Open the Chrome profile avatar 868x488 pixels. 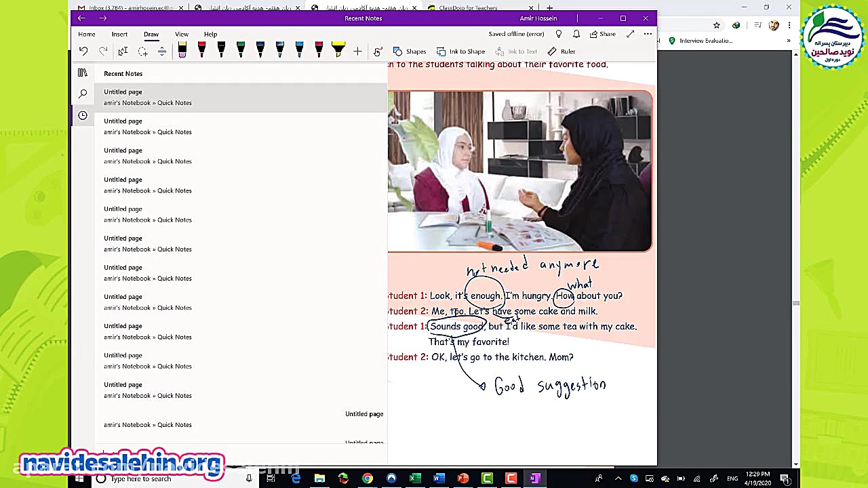click(774, 26)
